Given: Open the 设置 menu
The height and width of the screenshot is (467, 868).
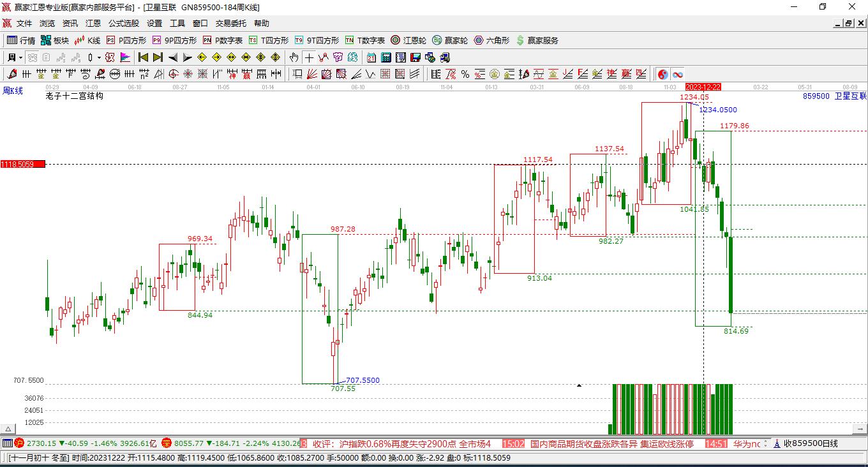Looking at the screenshot, I should click(154, 24).
